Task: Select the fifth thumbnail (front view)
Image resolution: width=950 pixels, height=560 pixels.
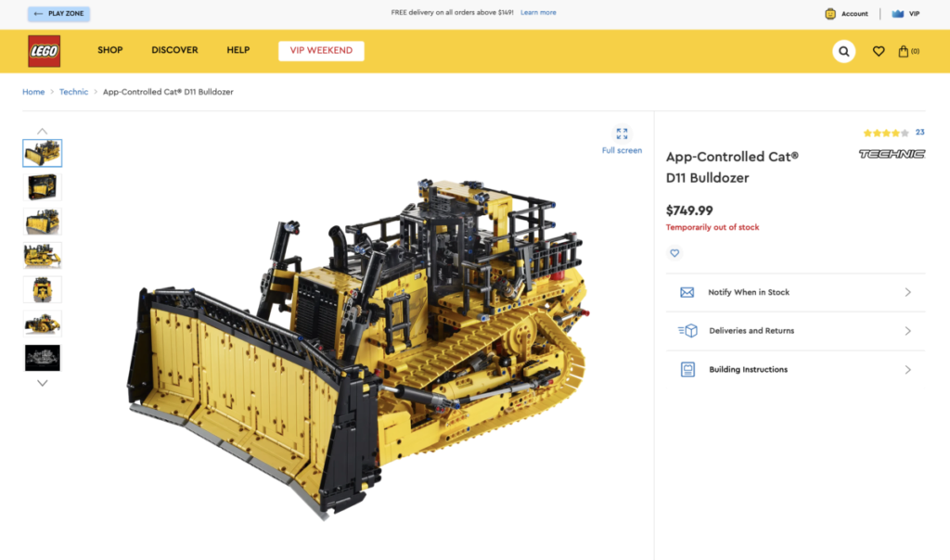Action: pyautogui.click(x=42, y=289)
